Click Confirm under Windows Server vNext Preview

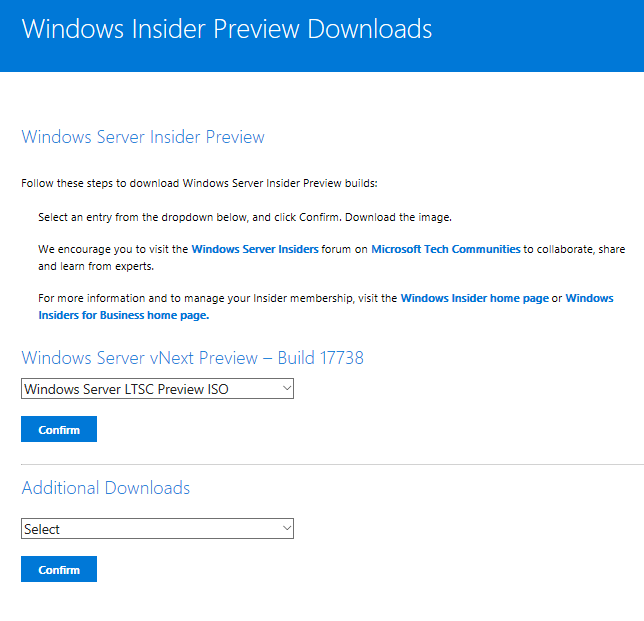[59, 429]
